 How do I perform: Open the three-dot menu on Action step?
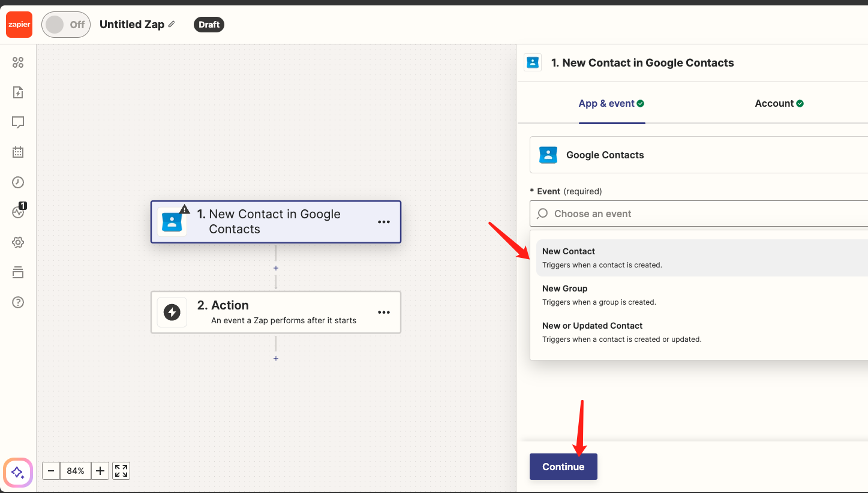coord(384,312)
